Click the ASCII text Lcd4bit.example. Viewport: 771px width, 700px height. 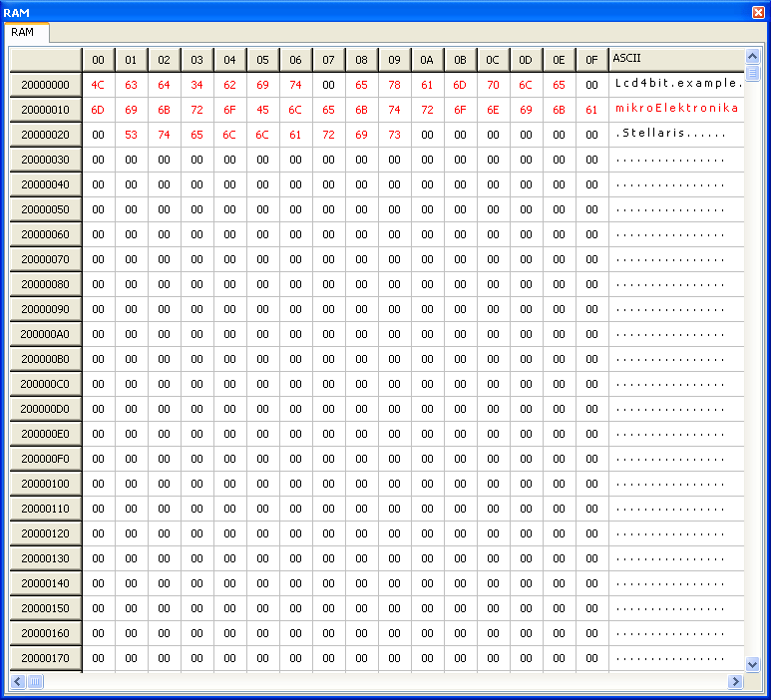678,84
